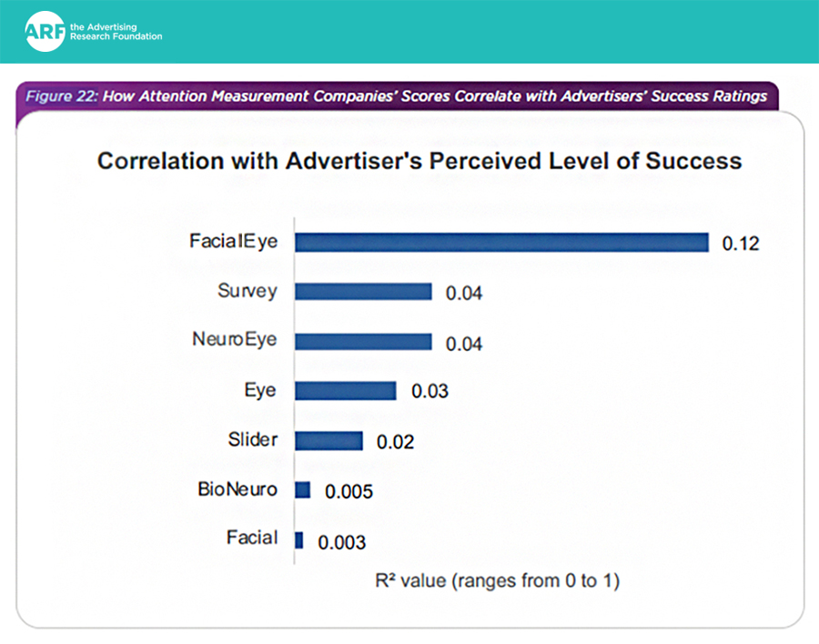
Task: Click the R² value axis caption
Action: pos(497,579)
